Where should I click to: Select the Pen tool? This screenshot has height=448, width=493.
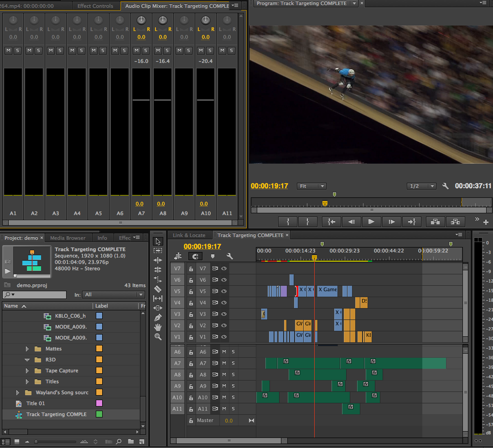point(158,318)
